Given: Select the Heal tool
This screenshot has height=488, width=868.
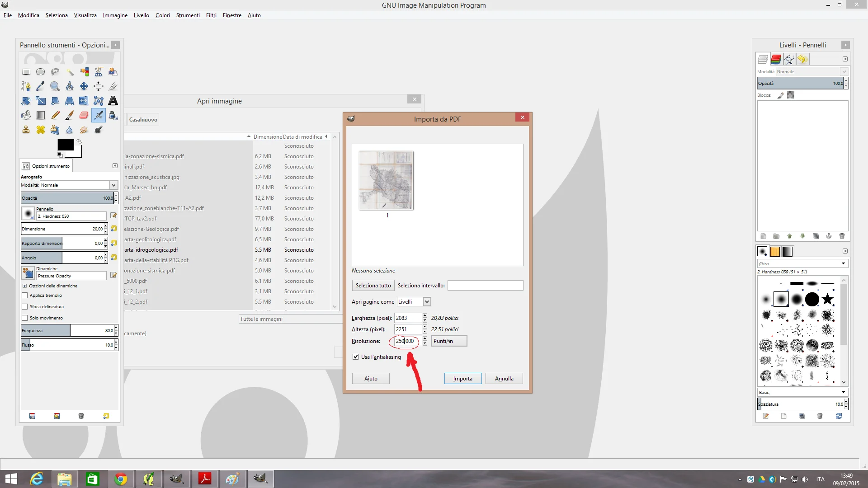Looking at the screenshot, I should (41, 130).
